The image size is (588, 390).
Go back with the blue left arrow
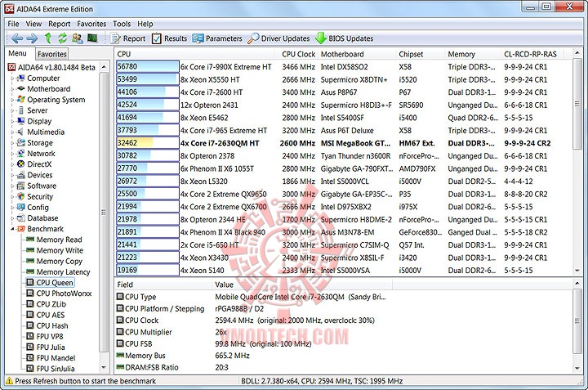coord(17,38)
